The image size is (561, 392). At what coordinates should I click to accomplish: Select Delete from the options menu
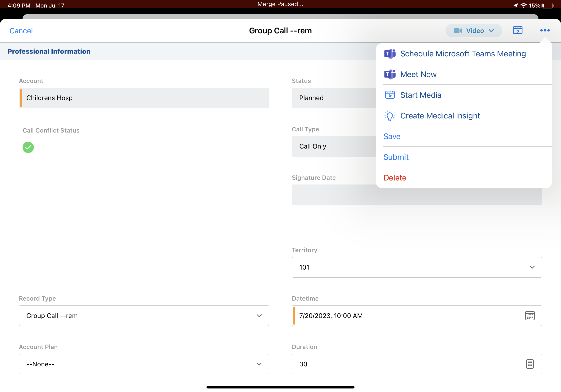click(395, 178)
